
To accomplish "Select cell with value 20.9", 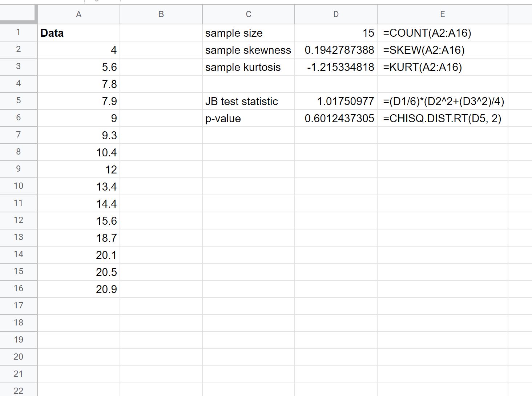I will tap(78, 289).
